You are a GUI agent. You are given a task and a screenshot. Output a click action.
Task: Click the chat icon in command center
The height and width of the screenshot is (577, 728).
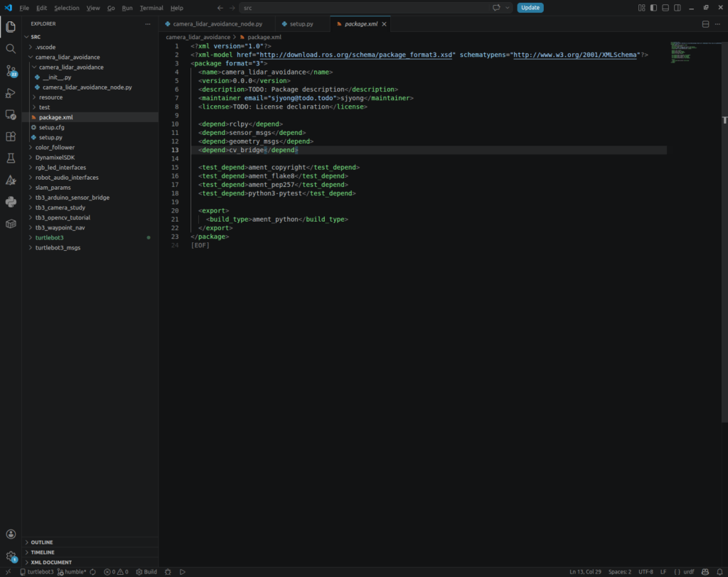[x=496, y=7]
